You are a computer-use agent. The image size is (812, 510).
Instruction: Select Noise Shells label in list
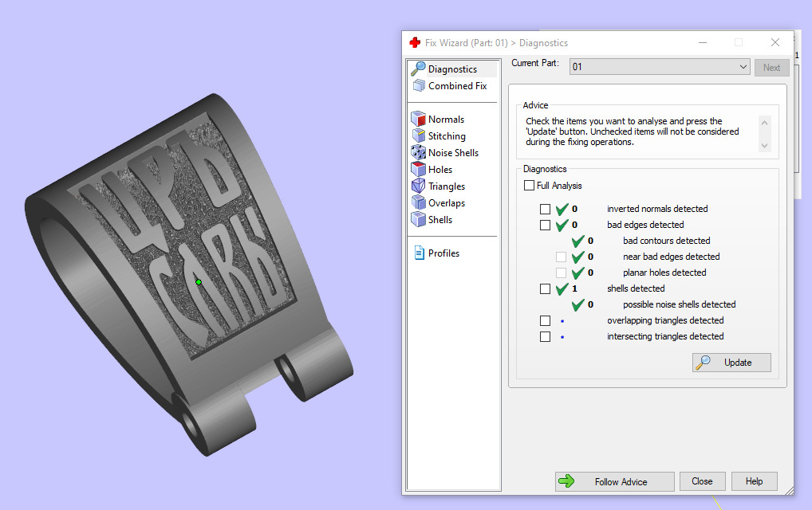(453, 152)
